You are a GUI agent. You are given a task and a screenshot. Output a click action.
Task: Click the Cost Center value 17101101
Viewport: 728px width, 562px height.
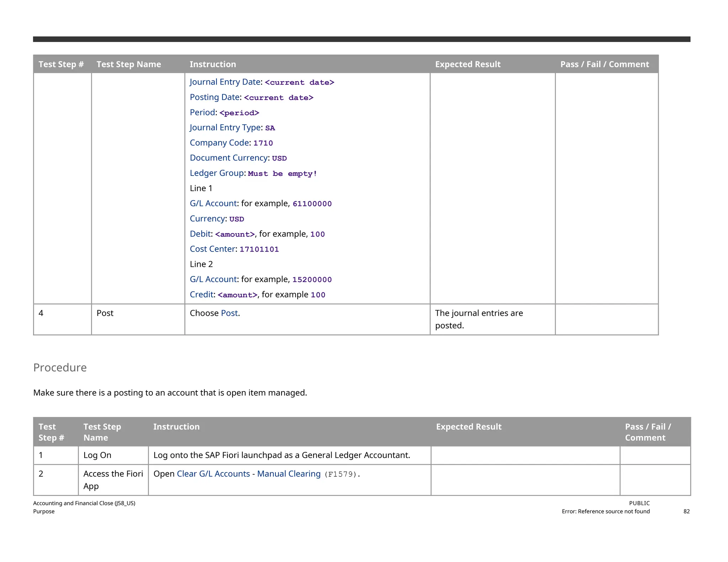click(x=259, y=249)
